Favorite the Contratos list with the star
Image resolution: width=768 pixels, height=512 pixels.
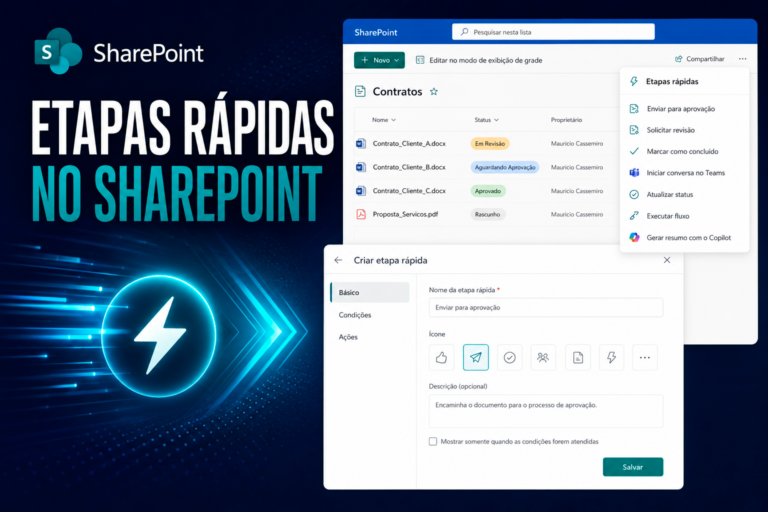pos(433,91)
